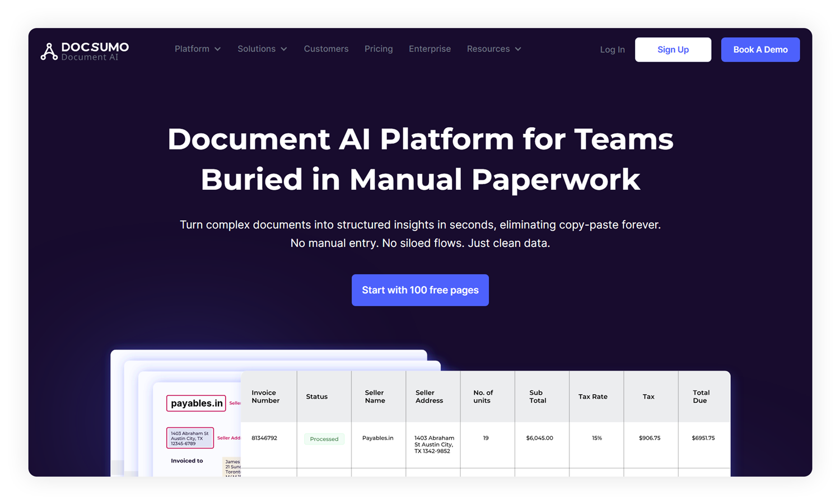Click the green Processed status badge
Image resolution: width=840 pixels, height=504 pixels.
pyautogui.click(x=324, y=439)
